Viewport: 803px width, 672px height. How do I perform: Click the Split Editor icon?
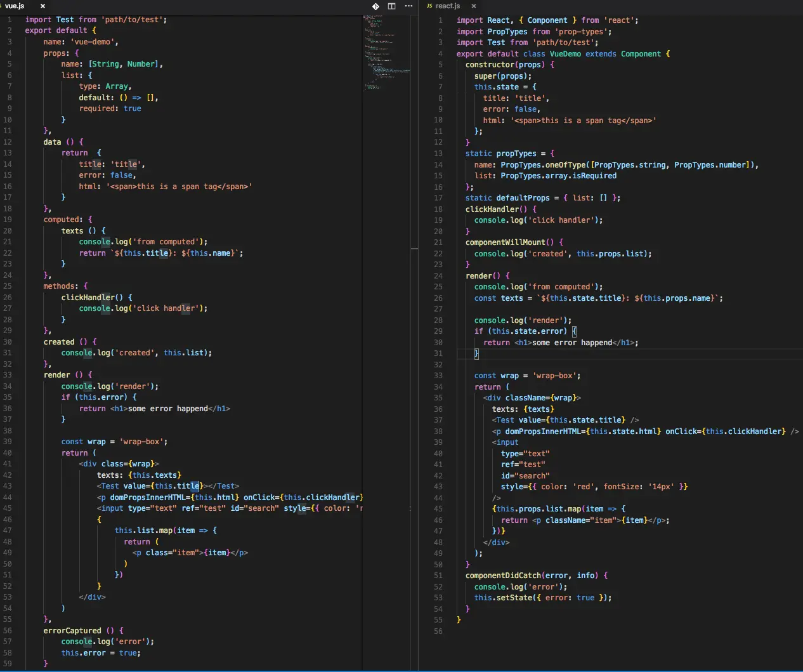click(x=391, y=6)
